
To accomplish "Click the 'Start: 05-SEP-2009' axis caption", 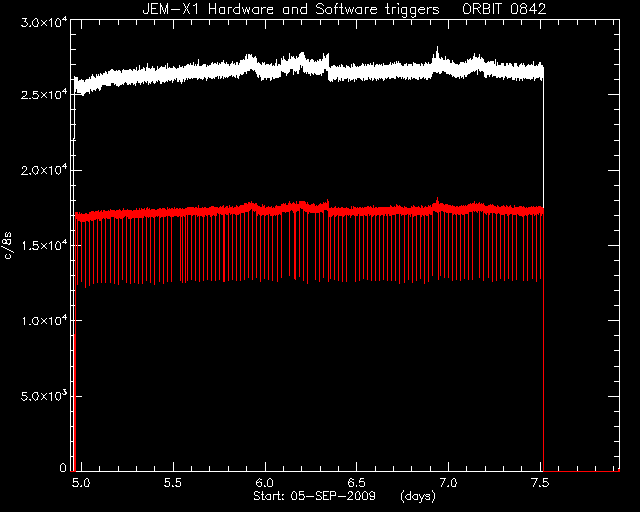I will (314, 496).
